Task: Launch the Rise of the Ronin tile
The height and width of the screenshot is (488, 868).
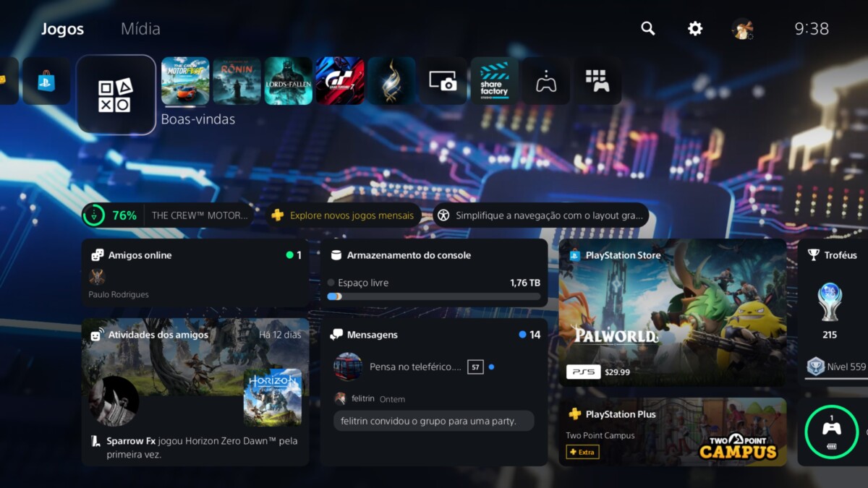Action: pos(237,81)
